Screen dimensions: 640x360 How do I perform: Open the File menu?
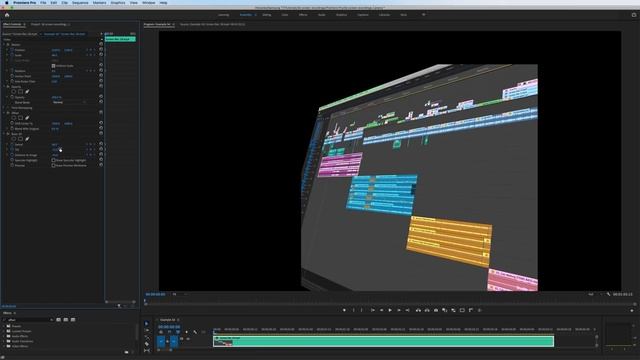[43, 3]
